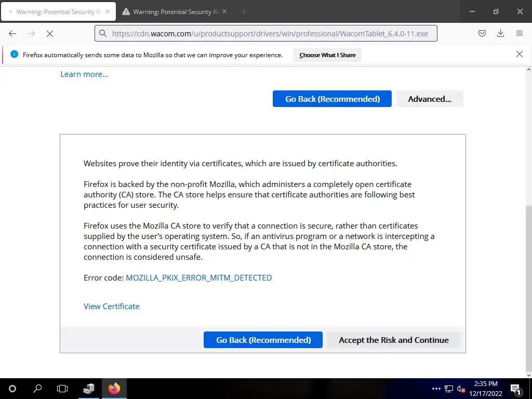Image resolution: width=532 pixels, height=399 pixels.
Task: Click the Firefox taskbar icon
Action: (x=114, y=389)
